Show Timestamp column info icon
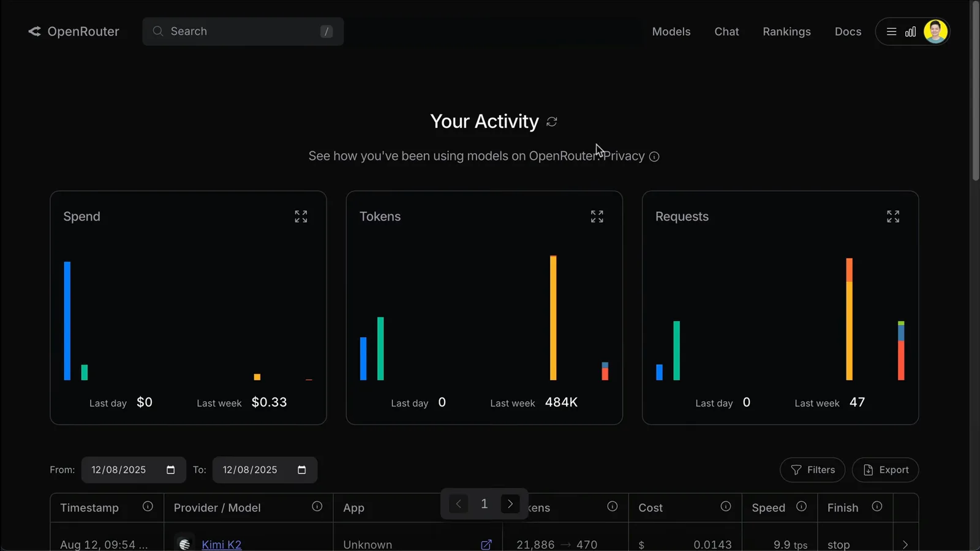This screenshot has height=551, width=980. [148, 506]
